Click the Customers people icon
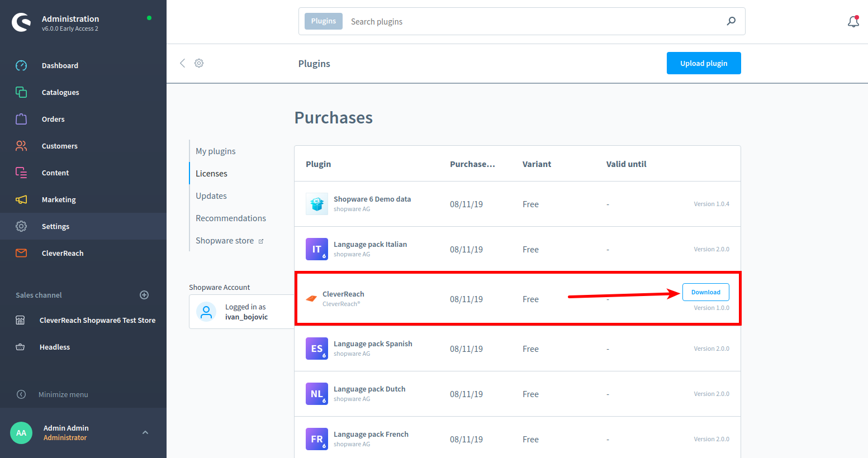This screenshot has width=868, height=458. pyautogui.click(x=21, y=146)
